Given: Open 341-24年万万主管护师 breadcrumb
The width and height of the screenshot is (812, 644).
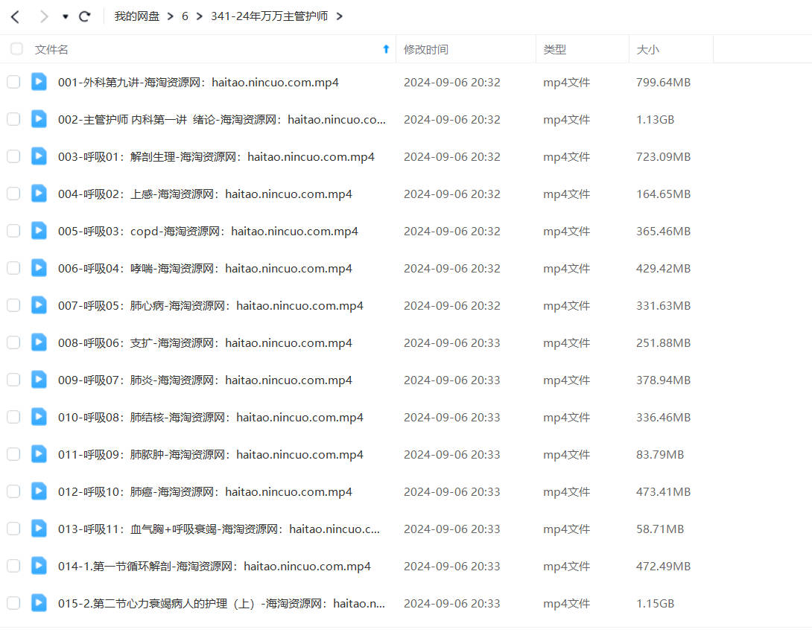Looking at the screenshot, I should [269, 16].
